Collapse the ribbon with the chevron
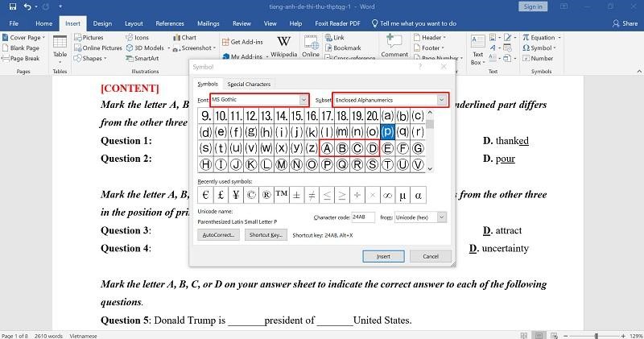This screenshot has height=339, width=644. [639, 71]
